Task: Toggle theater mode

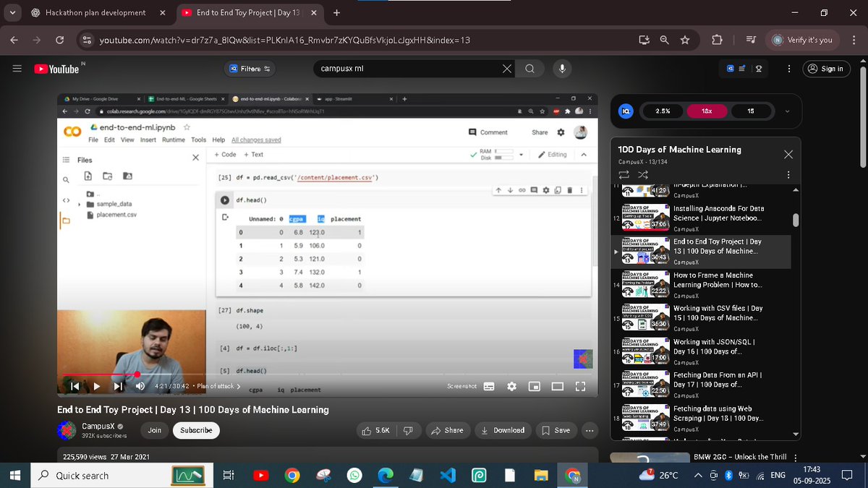Action: point(557,386)
